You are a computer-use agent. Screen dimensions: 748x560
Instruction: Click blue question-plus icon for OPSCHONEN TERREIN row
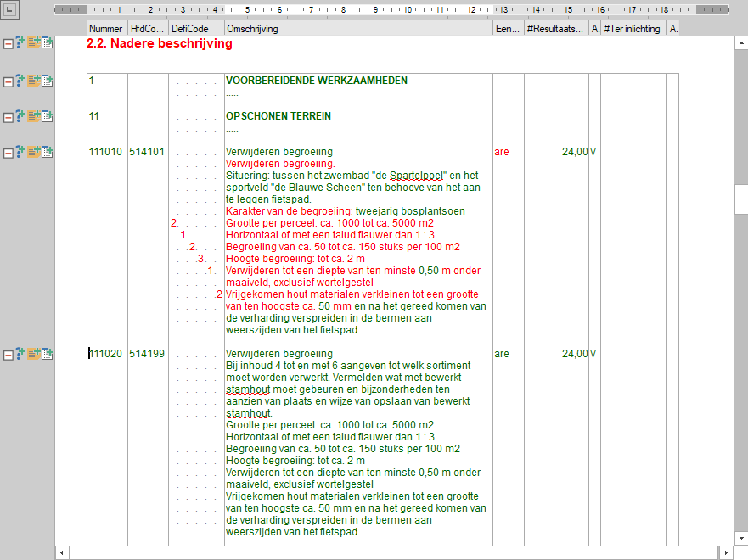coord(20,115)
